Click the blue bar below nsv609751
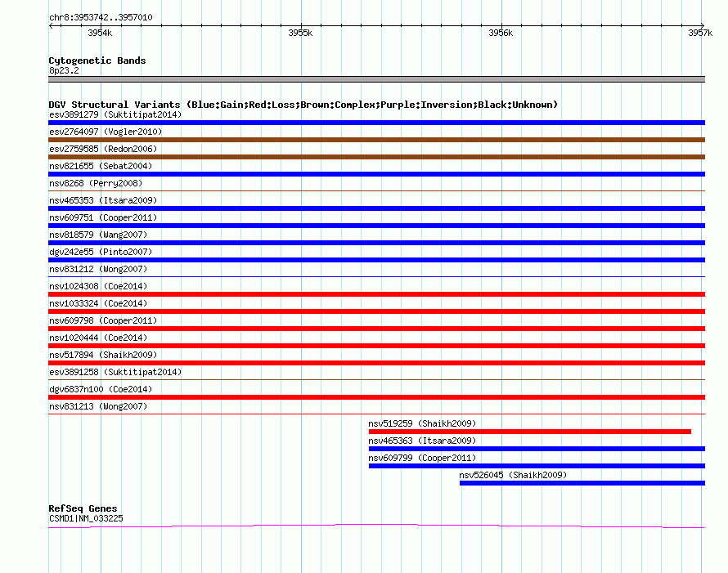This screenshot has width=728, height=573. [376, 226]
